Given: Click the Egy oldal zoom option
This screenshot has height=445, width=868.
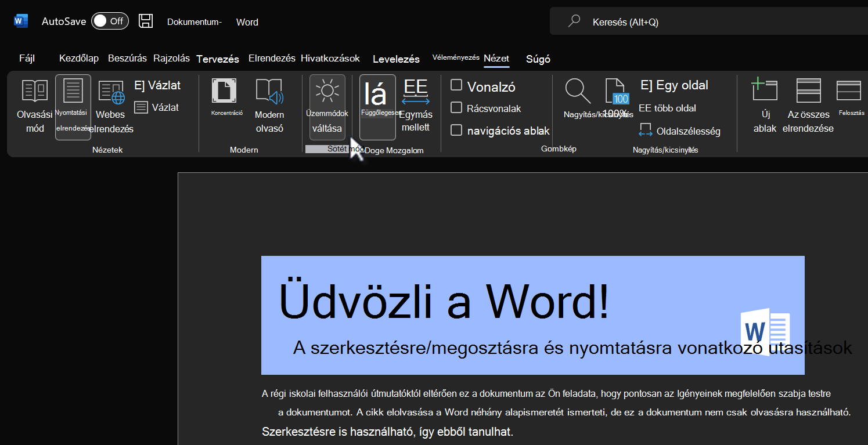Looking at the screenshot, I should pos(674,85).
